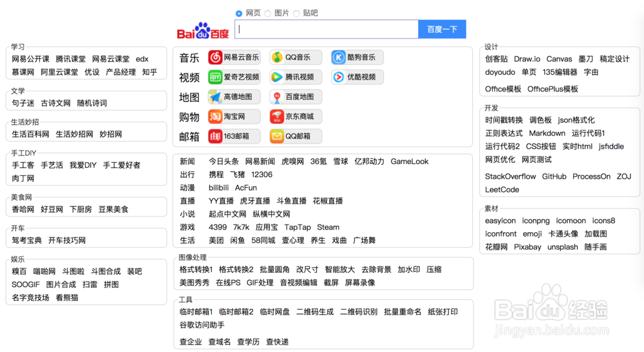Open bilibili link
Screen dimensions: 644x352
(218, 188)
